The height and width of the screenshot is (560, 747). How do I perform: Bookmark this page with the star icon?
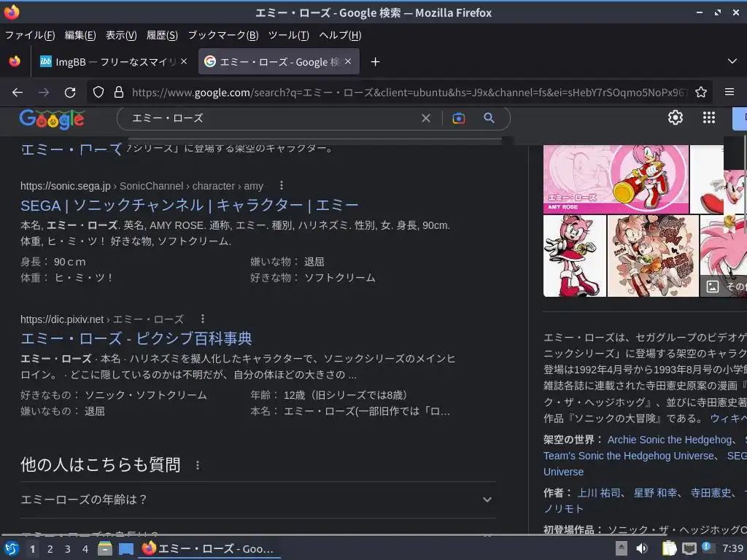point(701,92)
